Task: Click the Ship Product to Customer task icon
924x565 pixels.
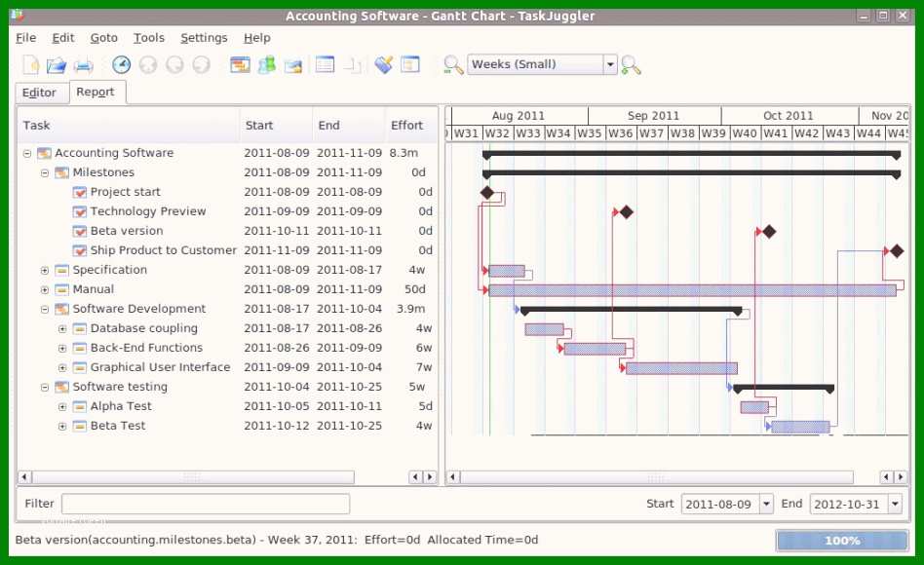Action: [80, 250]
